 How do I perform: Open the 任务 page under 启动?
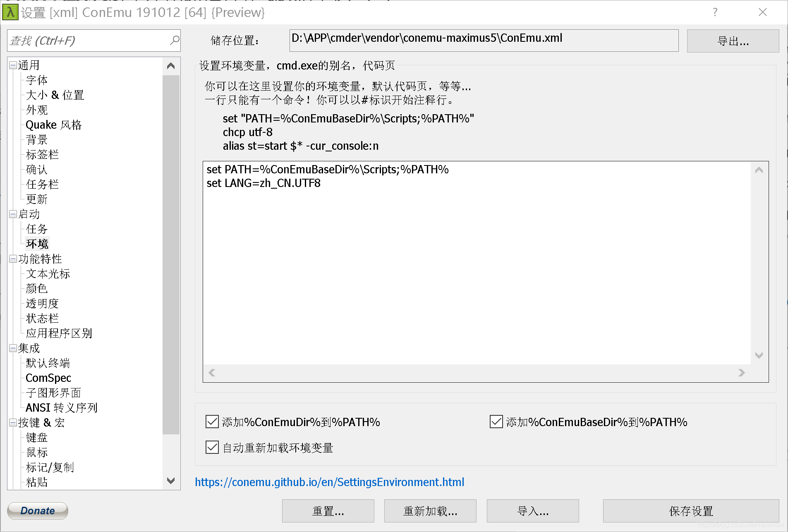(x=37, y=229)
